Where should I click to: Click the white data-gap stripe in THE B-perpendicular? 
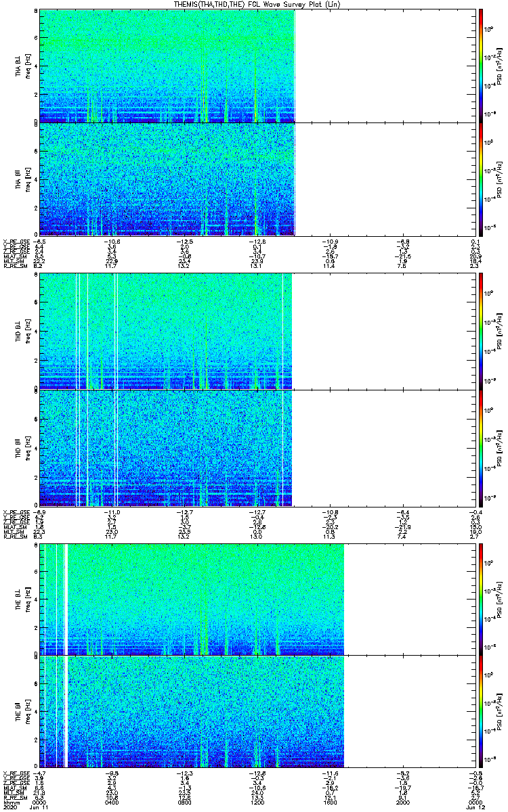click(66, 599)
